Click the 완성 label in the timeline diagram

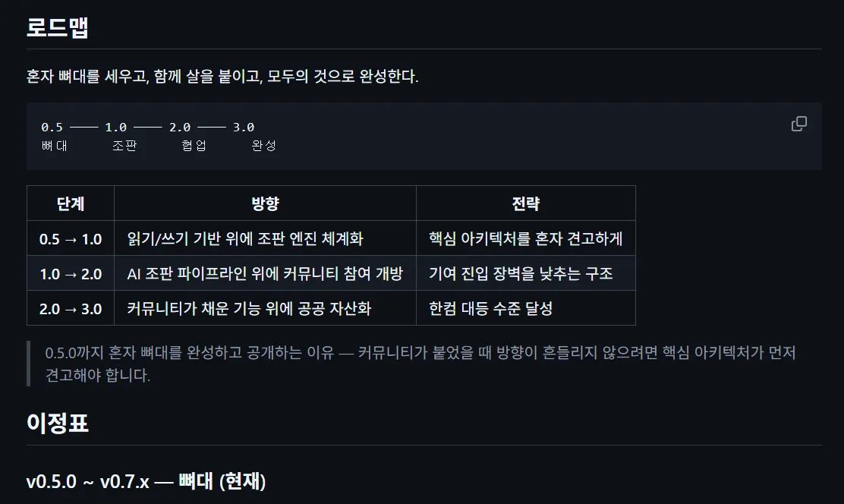(x=263, y=146)
